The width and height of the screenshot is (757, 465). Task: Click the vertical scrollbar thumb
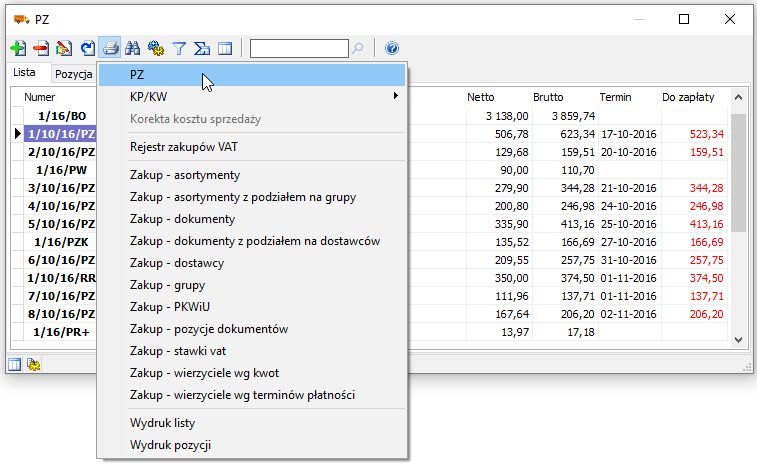point(738,173)
